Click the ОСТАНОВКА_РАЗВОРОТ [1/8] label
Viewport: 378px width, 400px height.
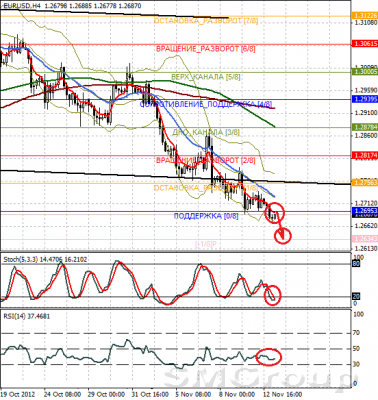[x=206, y=188]
